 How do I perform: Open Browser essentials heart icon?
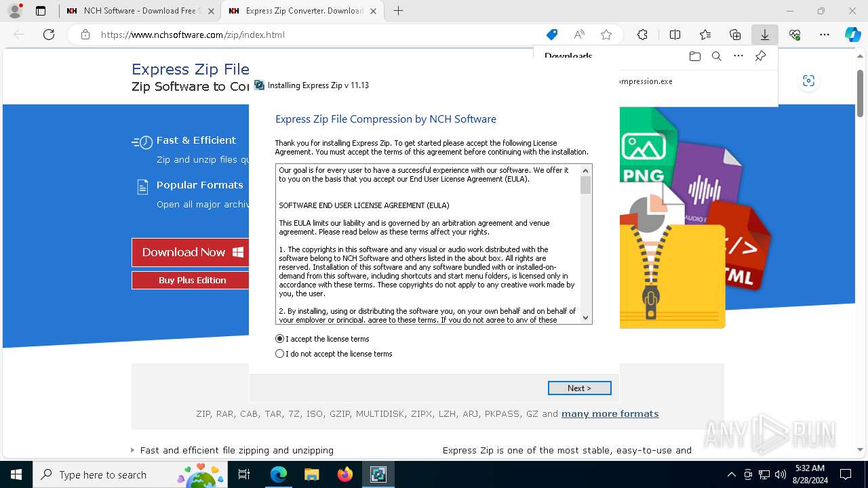coord(795,35)
